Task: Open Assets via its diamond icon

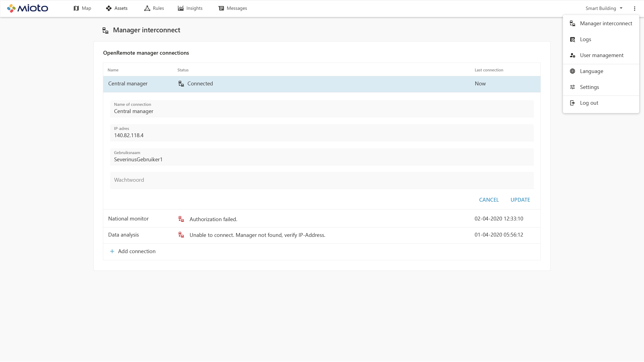Action: click(x=109, y=8)
